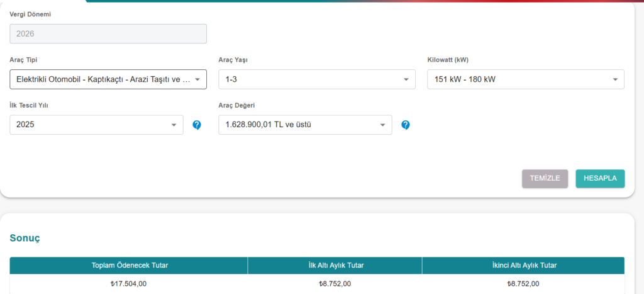Click the help icon beside İlk Tescil Yılı
The height and width of the screenshot is (294, 644).
197,125
